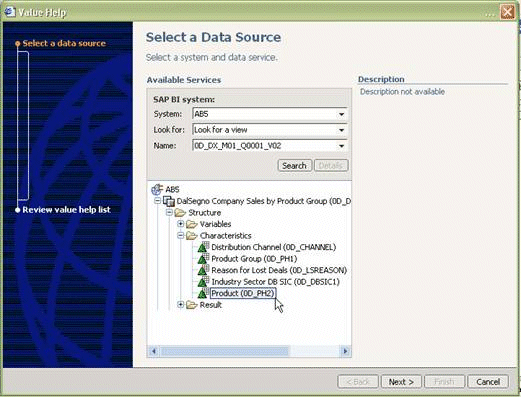Open the System dropdown showing ABS
521x397 pixels.
[341, 114]
